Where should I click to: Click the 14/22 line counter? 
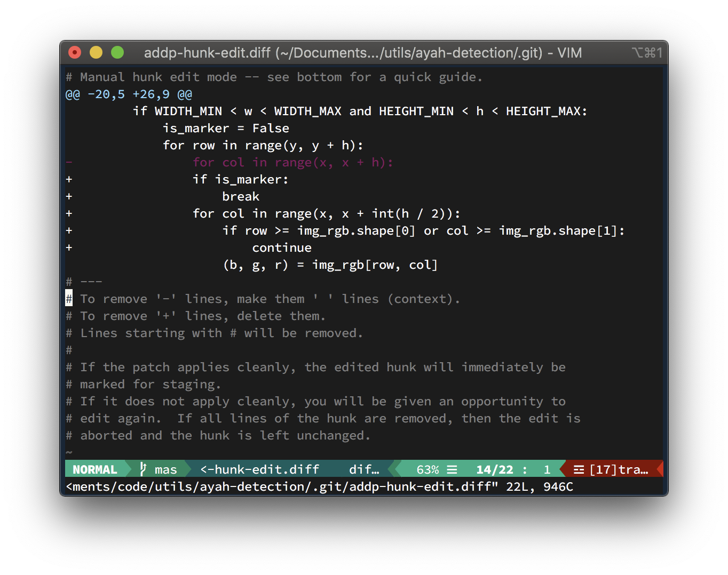pos(494,469)
